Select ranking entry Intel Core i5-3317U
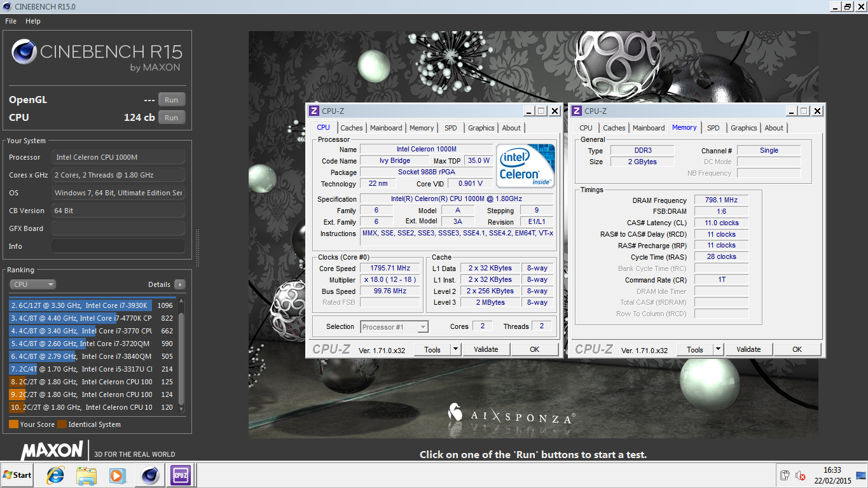The width and height of the screenshot is (868, 488). click(92, 369)
